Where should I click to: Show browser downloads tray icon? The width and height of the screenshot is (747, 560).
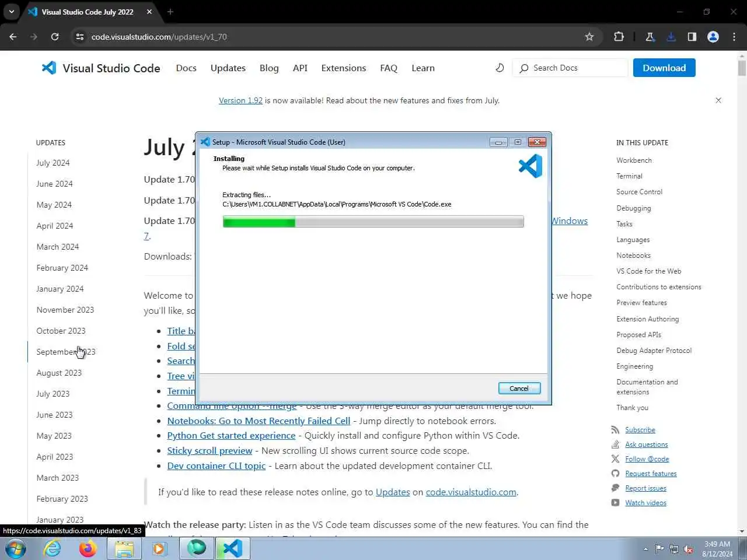pos(671,37)
